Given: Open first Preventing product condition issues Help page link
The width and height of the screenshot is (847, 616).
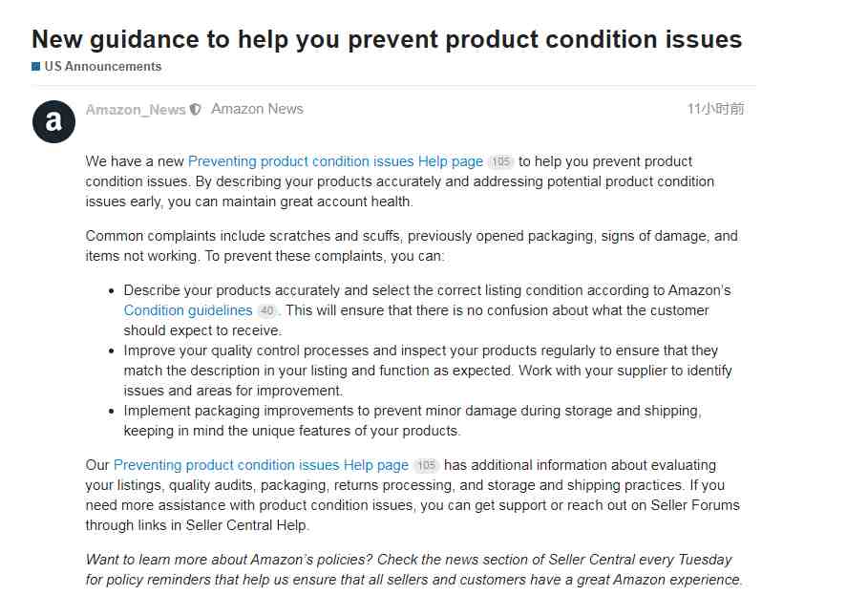Looking at the screenshot, I should pyautogui.click(x=335, y=161).
